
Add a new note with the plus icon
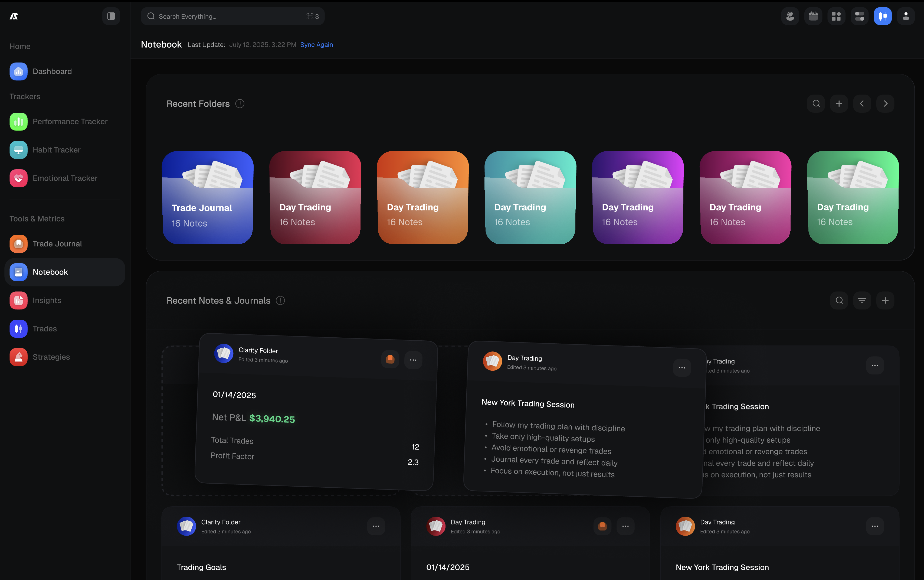(x=885, y=300)
